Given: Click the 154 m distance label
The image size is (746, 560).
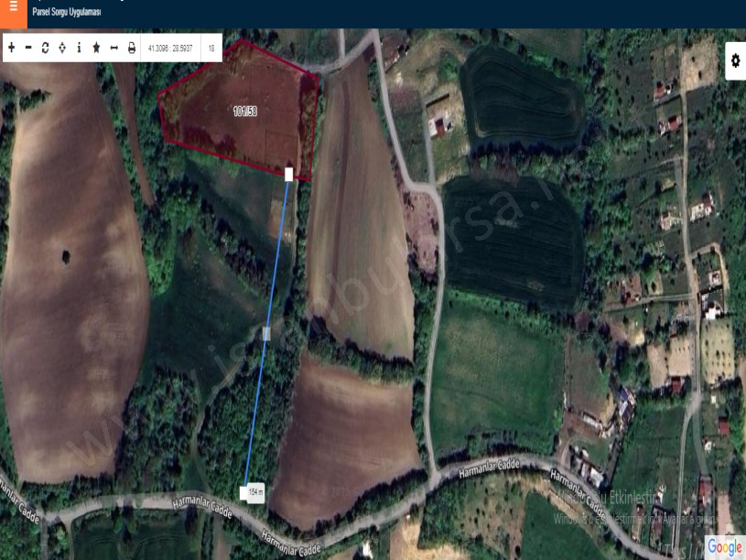Looking at the screenshot, I should [255, 492].
